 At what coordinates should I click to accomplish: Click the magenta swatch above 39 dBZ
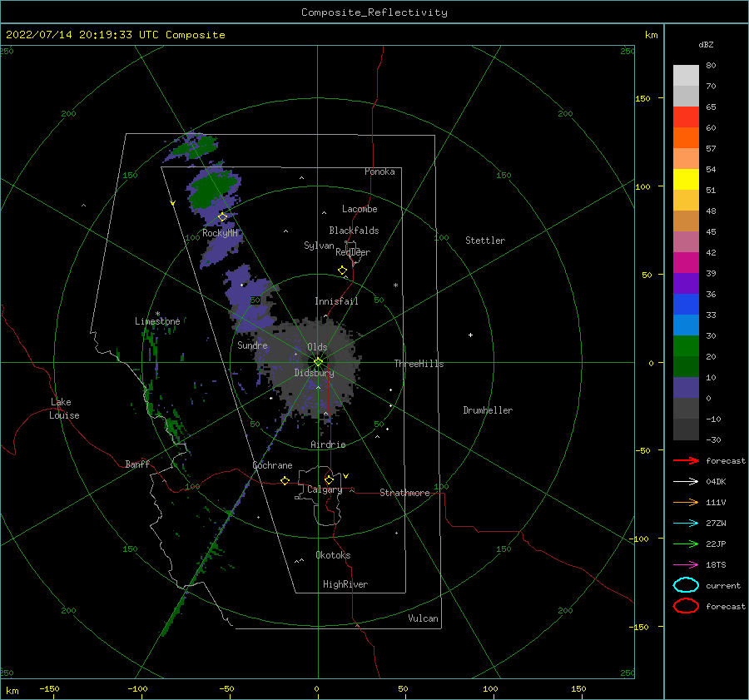coord(686,262)
